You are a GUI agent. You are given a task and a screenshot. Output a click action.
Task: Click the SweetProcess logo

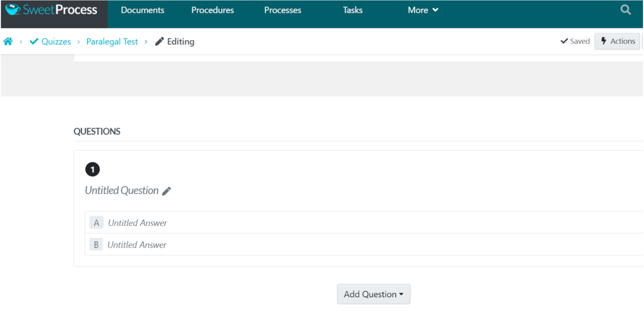(x=52, y=10)
